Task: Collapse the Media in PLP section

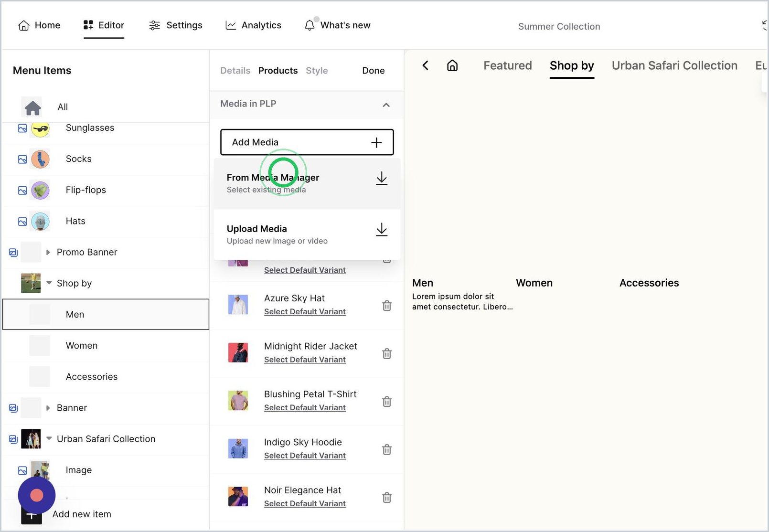Action: click(x=386, y=105)
